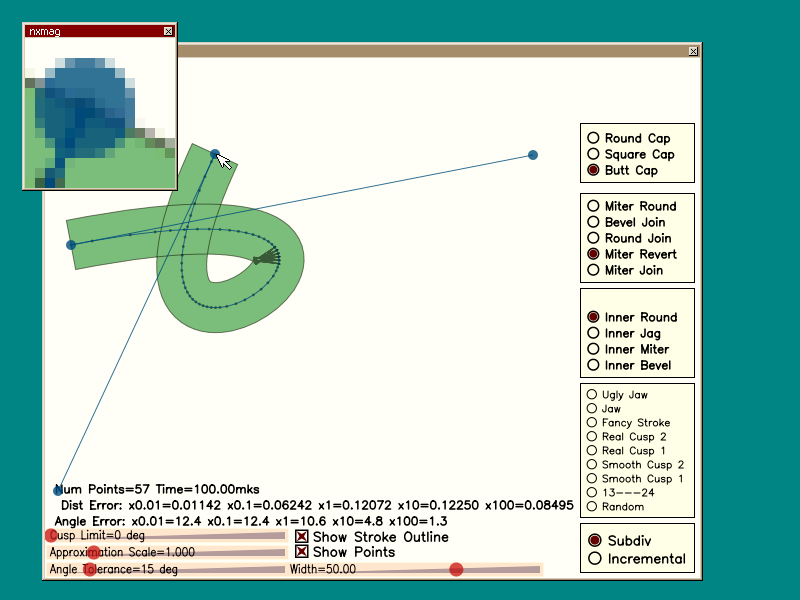The height and width of the screenshot is (600, 800).
Task: Select the Round Cap option
Action: (x=629, y=138)
